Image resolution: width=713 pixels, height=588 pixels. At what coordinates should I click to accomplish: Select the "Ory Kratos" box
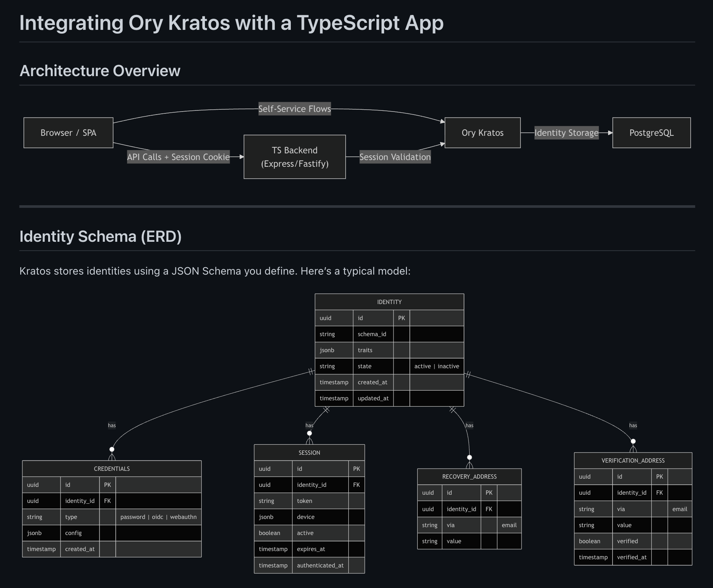coord(482,132)
